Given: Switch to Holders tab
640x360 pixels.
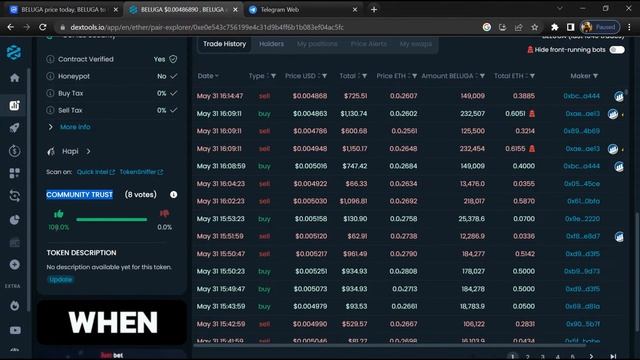Looking at the screenshot, I should click(271, 44).
